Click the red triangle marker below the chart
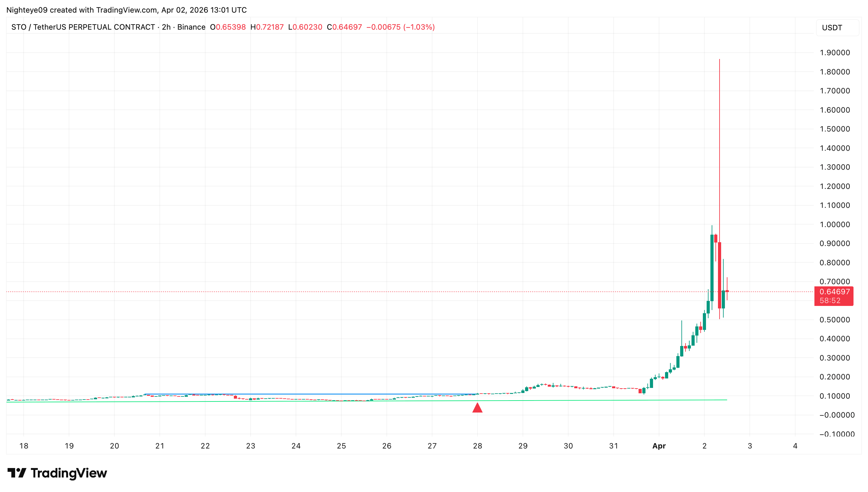 [477, 408]
